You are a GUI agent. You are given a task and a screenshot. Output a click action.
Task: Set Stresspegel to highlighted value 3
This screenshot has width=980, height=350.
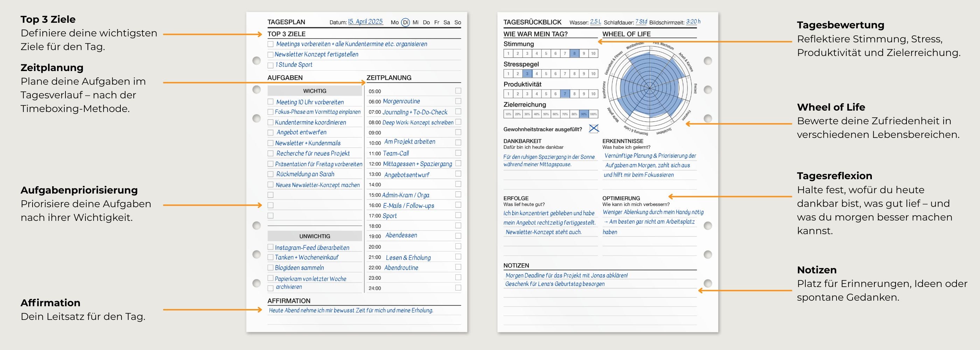(527, 74)
